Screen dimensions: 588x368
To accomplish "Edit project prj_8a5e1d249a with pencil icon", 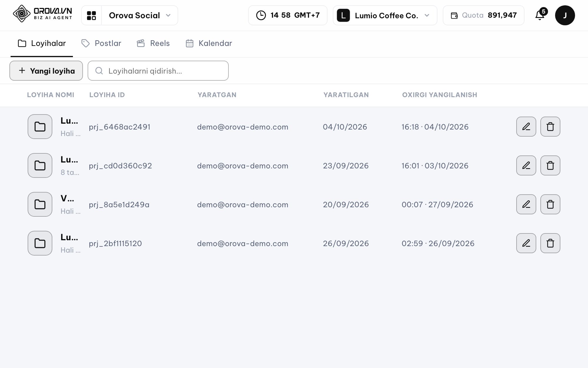I will (x=526, y=204).
